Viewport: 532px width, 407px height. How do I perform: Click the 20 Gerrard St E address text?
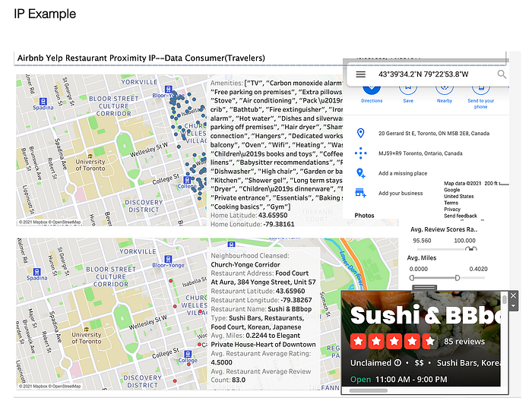tap(434, 133)
